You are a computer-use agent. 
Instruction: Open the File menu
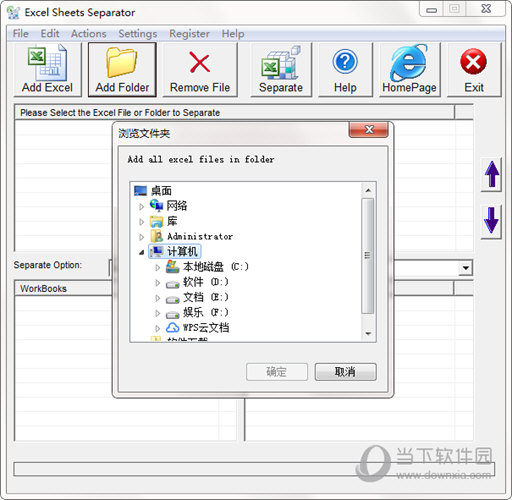tap(21, 34)
